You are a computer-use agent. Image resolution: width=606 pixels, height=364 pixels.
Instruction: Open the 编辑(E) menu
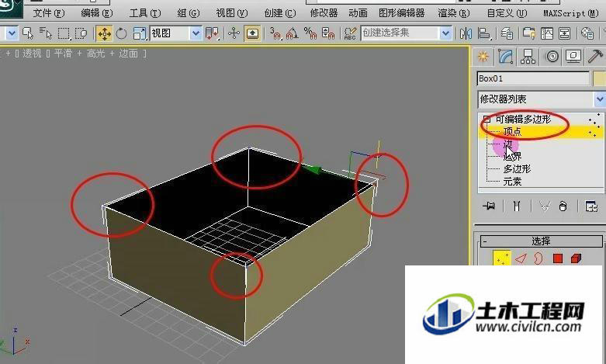click(x=97, y=13)
